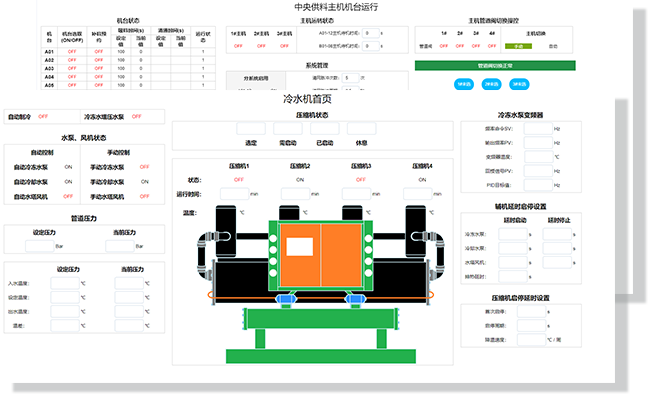Click first blue pill button in back window
The image size is (648, 394).
(x=464, y=84)
